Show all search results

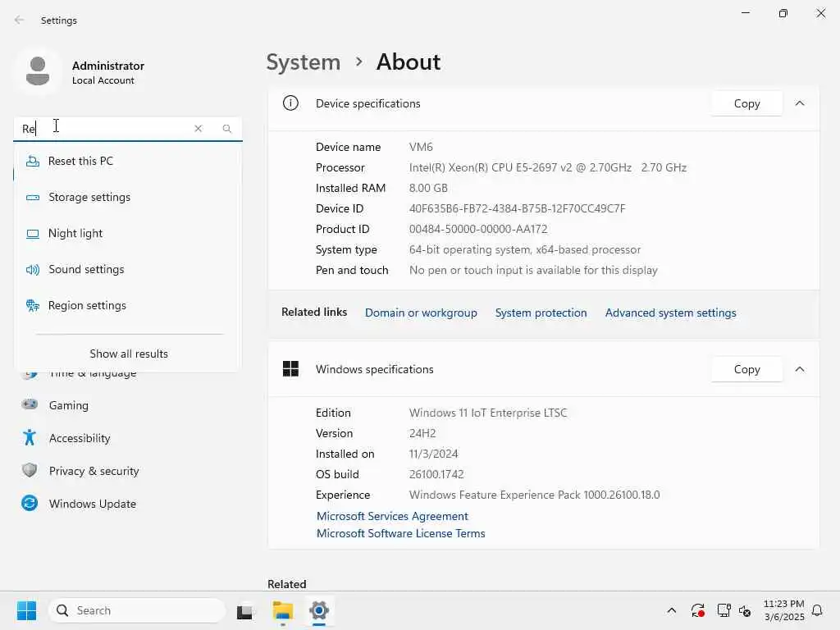(x=129, y=354)
